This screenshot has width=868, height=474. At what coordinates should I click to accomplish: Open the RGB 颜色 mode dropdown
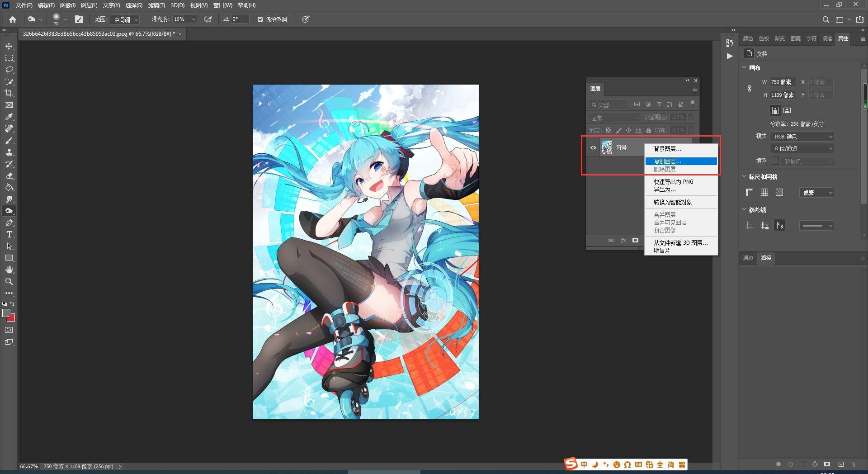pos(802,136)
